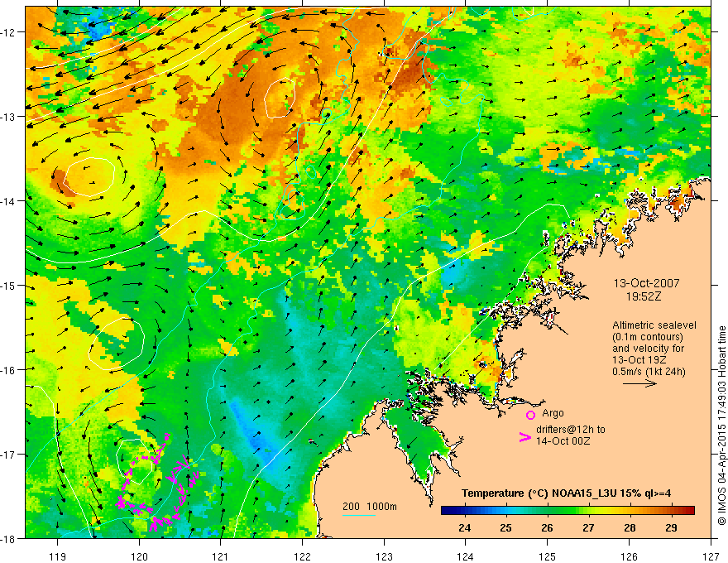Click the colorbar tick label 28
The image size is (728, 563).
pyautogui.click(x=630, y=527)
